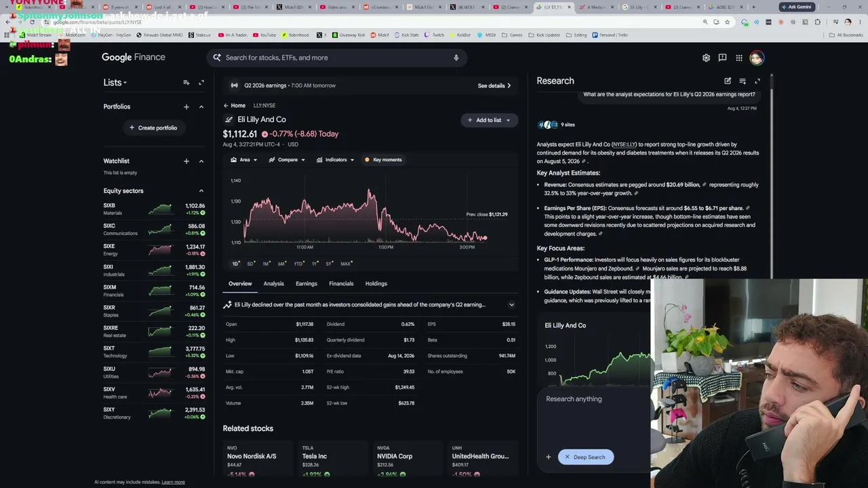The height and width of the screenshot is (488, 868).
Task: Open the Twitch bookmark
Action: 435,35
